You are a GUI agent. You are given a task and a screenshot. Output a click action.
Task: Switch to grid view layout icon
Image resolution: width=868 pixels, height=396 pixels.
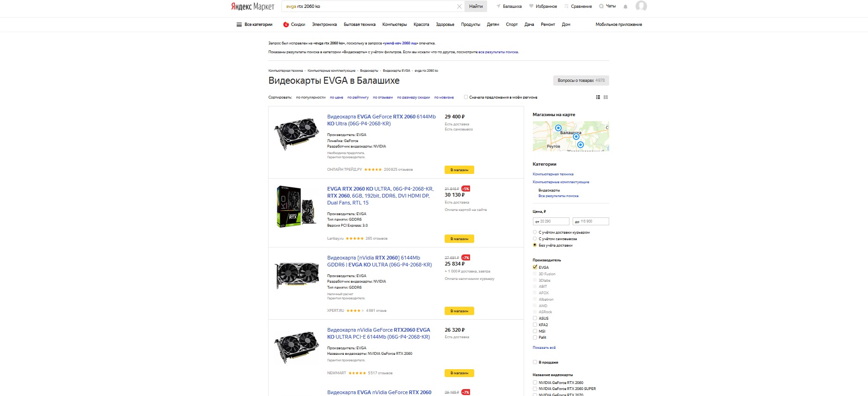click(x=605, y=97)
